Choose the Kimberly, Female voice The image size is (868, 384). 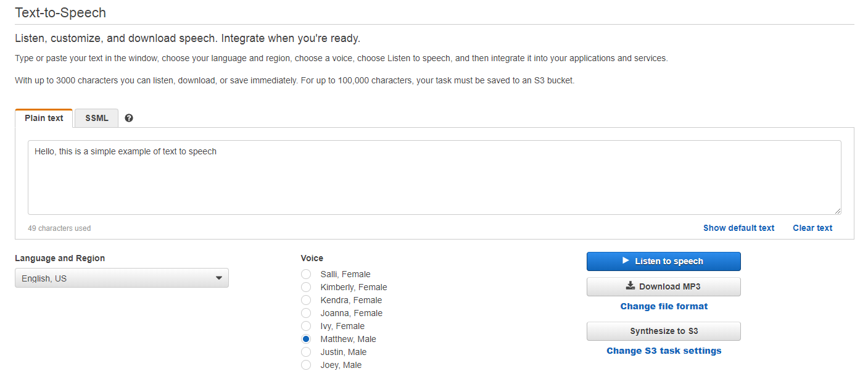tap(306, 287)
